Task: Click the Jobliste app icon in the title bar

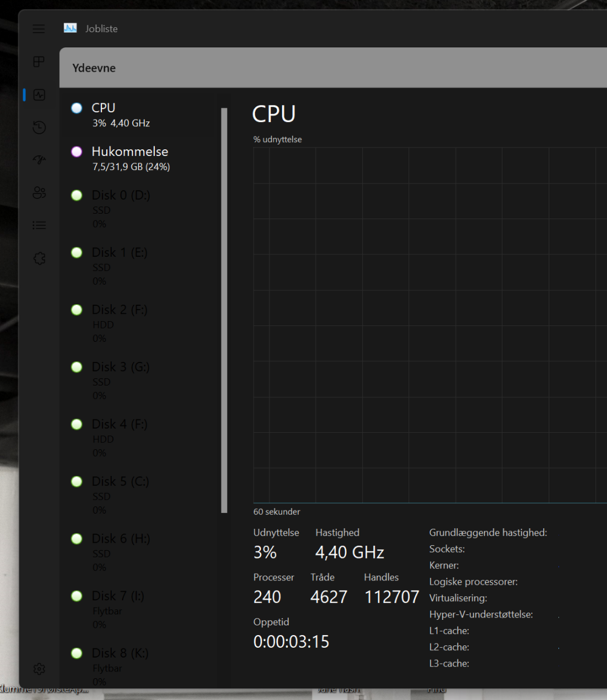Action: pyautogui.click(x=70, y=29)
